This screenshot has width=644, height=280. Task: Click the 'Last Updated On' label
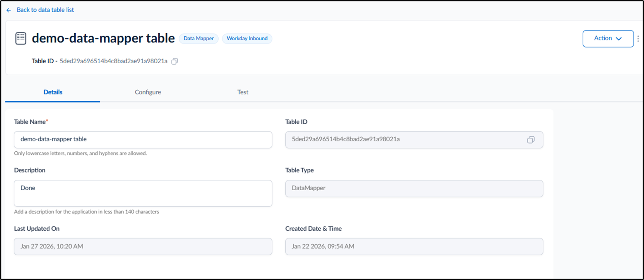pos(37,229)
